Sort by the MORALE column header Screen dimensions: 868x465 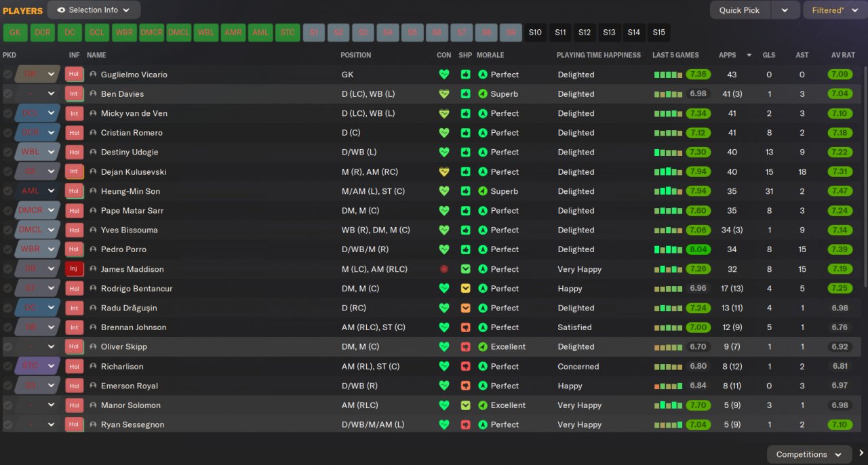pos(490,55)
